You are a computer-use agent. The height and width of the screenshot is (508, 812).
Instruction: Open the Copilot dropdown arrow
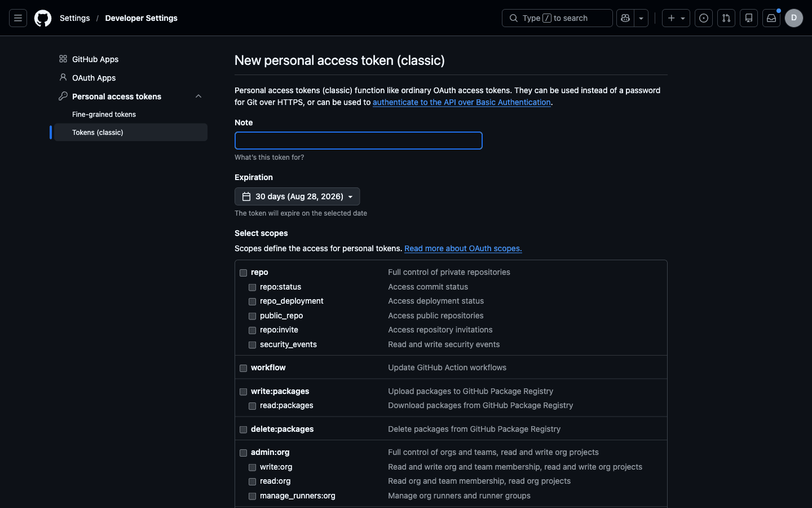(641, 18)
